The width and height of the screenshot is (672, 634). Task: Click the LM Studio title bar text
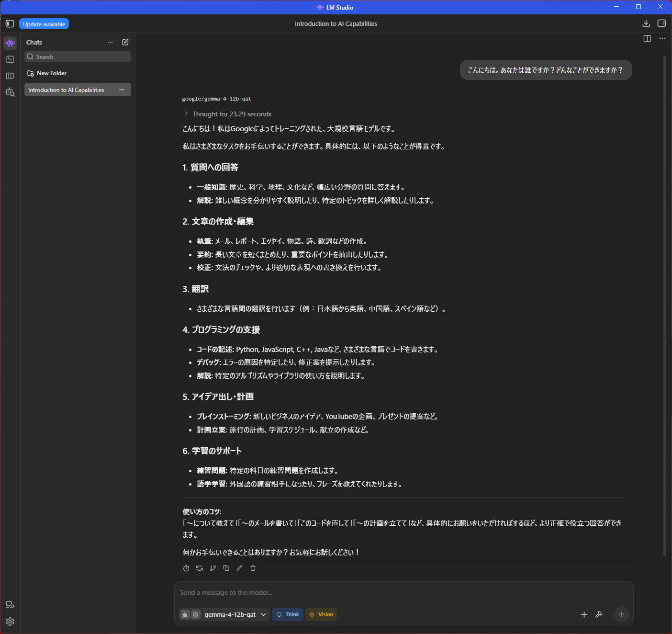pyautogui.click(x=340, y=7)
